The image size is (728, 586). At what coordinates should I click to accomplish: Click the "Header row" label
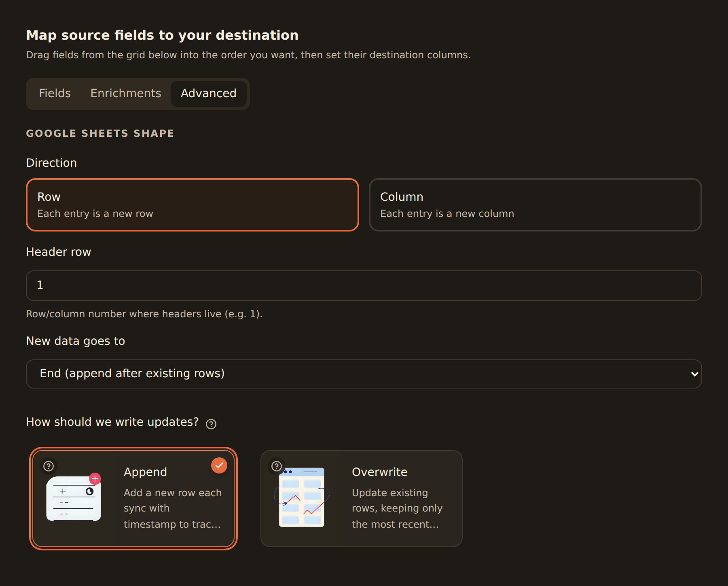(x=59, y=252)
